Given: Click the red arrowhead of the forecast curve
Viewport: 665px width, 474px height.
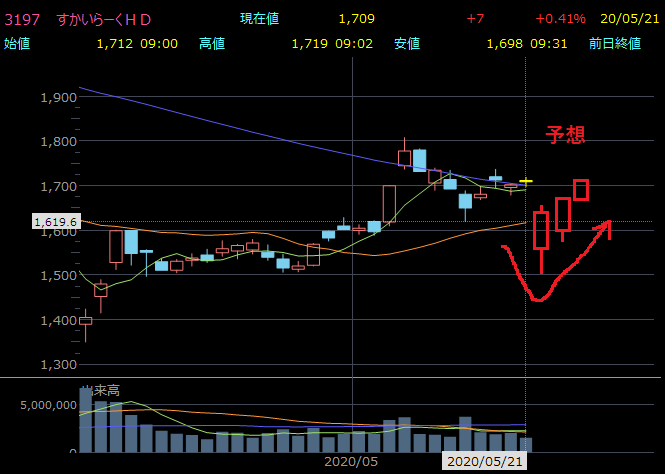Looking at the screenshot, I should point(604,227).
